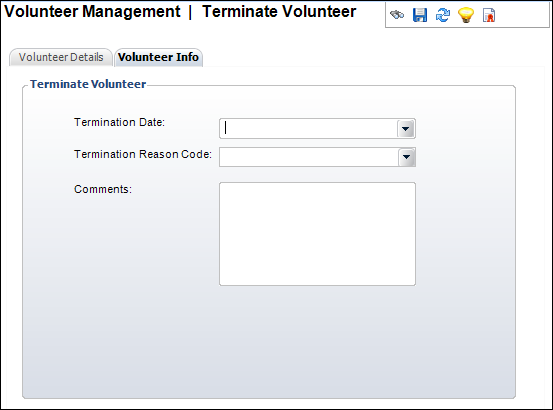The width and height of the screenshot is (553, 410).
Task: Click the Volunteer Management header text
Action: point(92,11)
